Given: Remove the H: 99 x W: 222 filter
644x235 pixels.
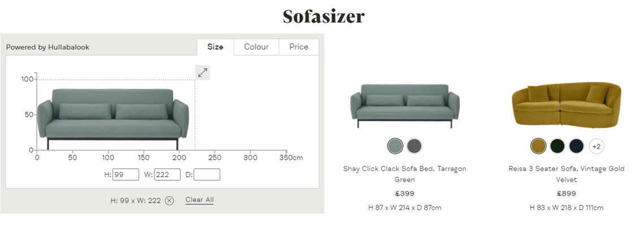Looking at the screenshot, I should (169, 201).
